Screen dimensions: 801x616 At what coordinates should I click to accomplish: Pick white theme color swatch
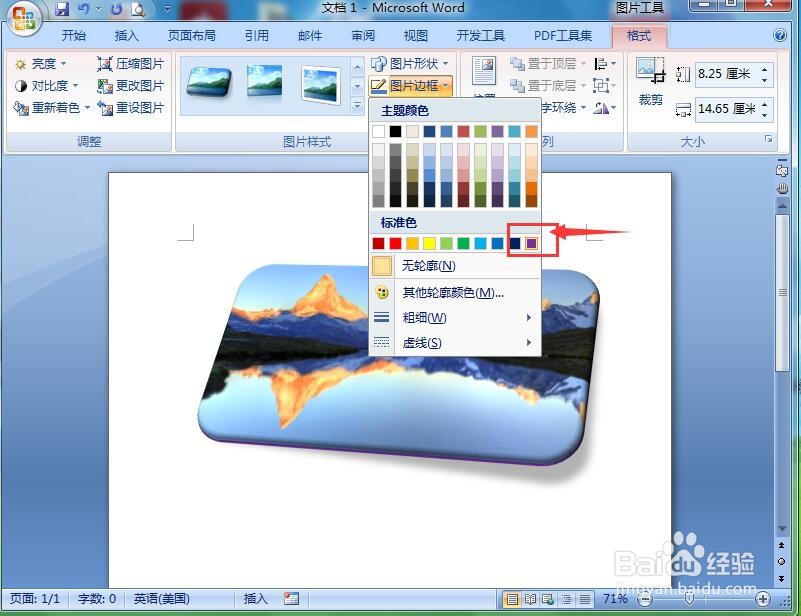(378, 131)
